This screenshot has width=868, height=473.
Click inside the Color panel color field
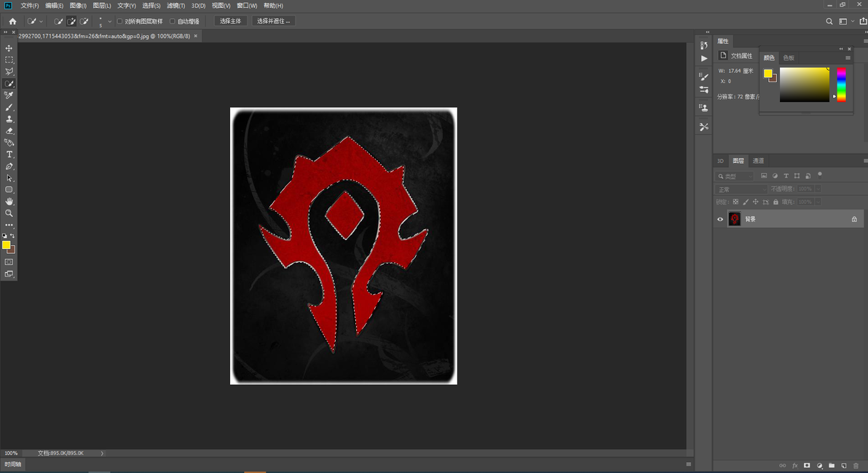coord(805,84)
